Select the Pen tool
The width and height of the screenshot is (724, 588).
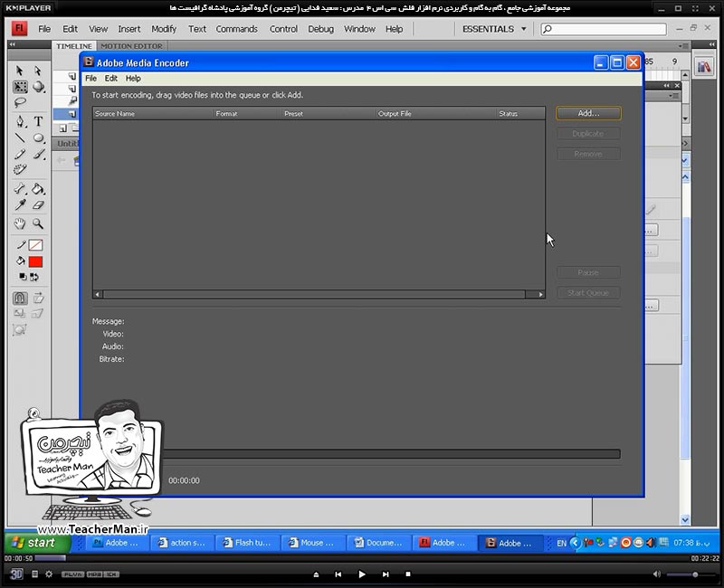coord(20,121)
